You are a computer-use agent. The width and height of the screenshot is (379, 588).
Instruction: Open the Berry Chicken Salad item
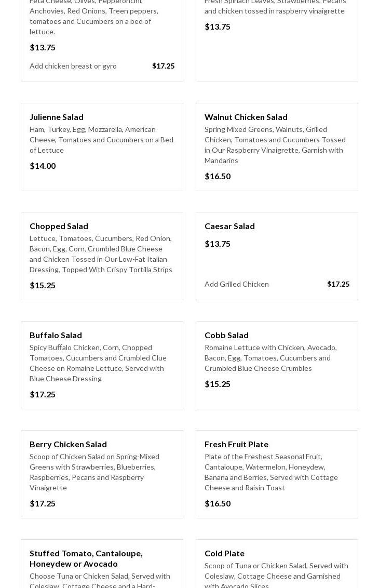tap(68, 444)
